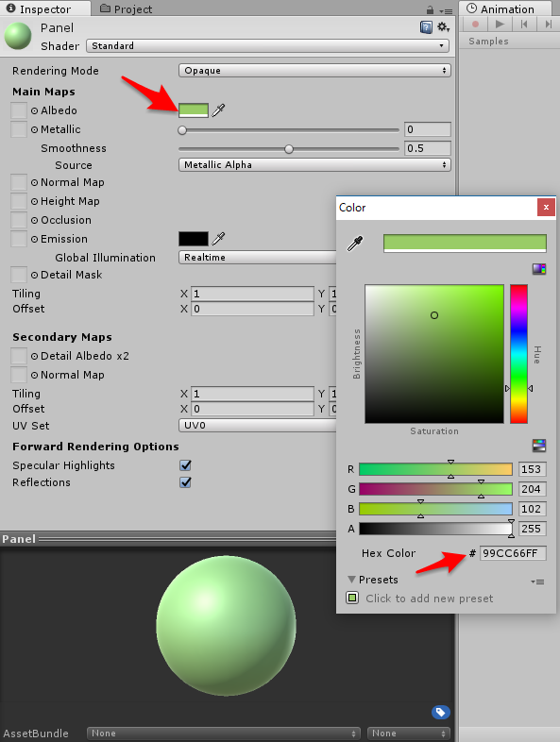This screenshot has width=560, height=742.
Task: Close the Color picker window
Action: tap(546, 208)
